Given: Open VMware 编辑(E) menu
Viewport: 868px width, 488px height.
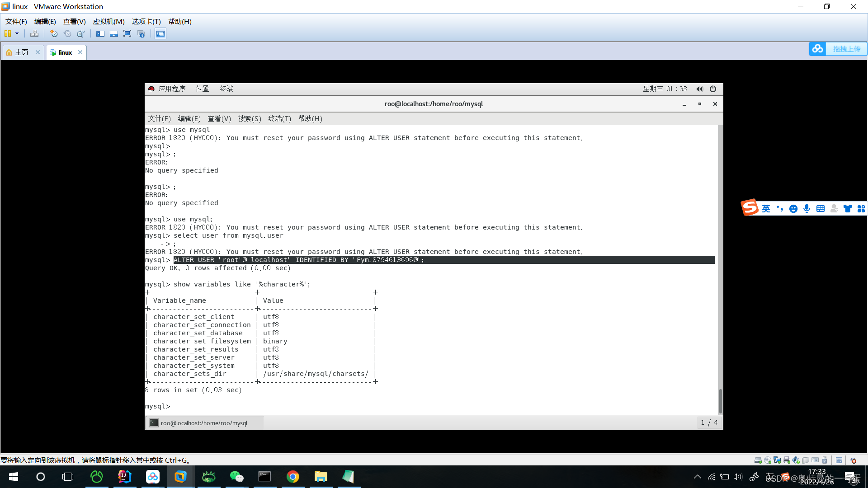Looking at the screenshot, I should coord(45,21).
